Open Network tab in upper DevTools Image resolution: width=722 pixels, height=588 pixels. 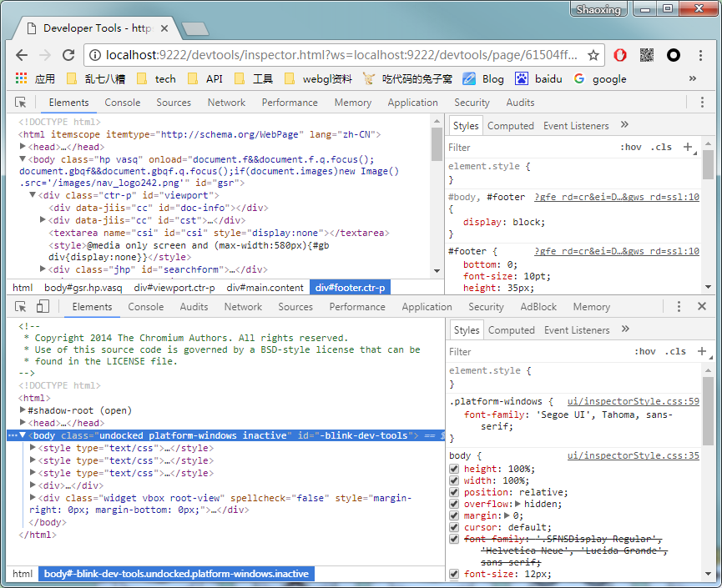tap(226, 102)
